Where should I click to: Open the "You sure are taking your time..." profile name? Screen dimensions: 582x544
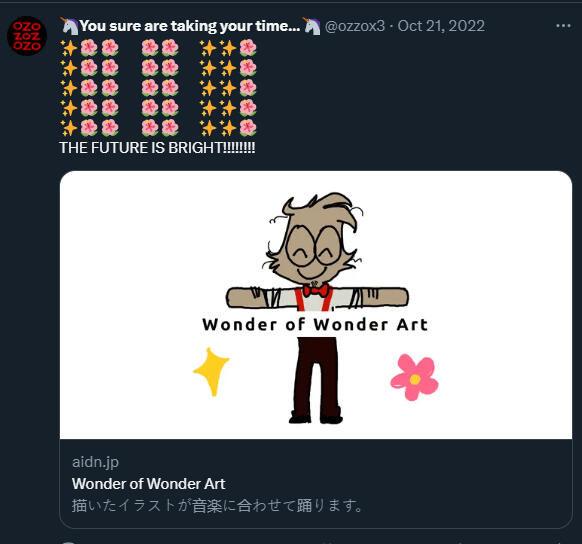(190, 26)
